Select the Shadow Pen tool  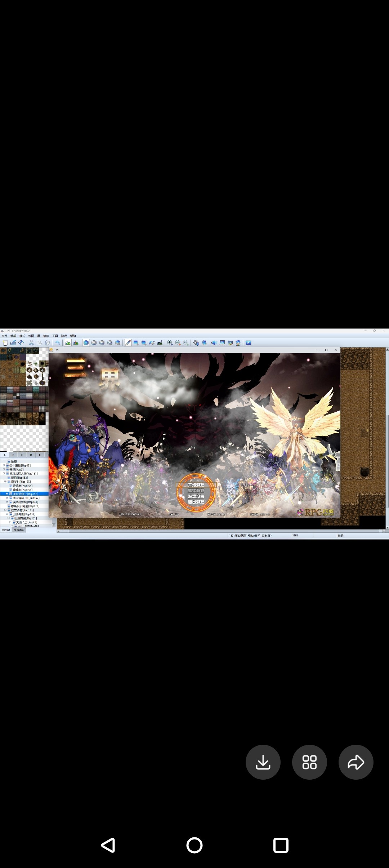click(x=160, y=343)
